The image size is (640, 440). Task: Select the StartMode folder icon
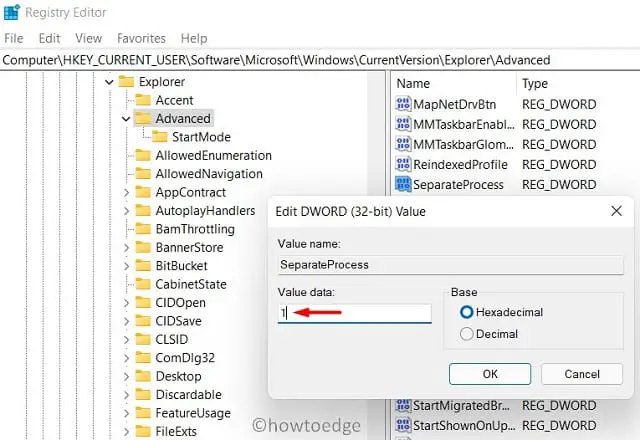[160, 137]
